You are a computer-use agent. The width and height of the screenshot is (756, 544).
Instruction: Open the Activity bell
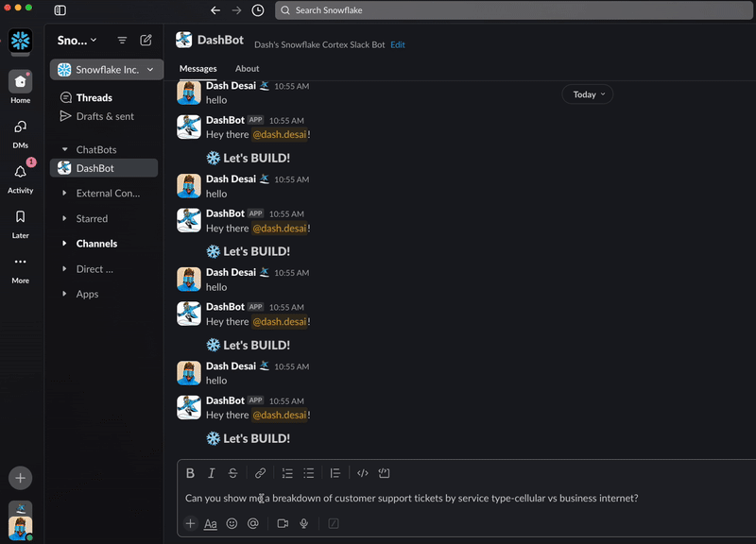(20, 178)
